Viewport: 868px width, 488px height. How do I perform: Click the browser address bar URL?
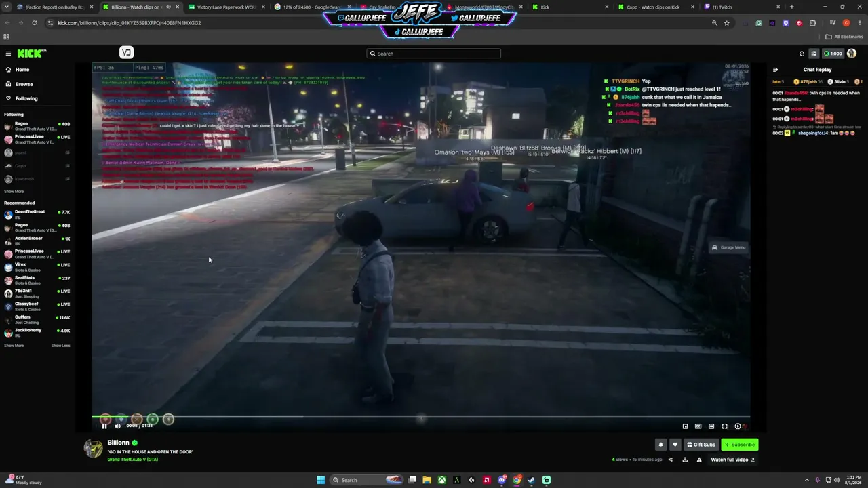(x=130, y=23)
